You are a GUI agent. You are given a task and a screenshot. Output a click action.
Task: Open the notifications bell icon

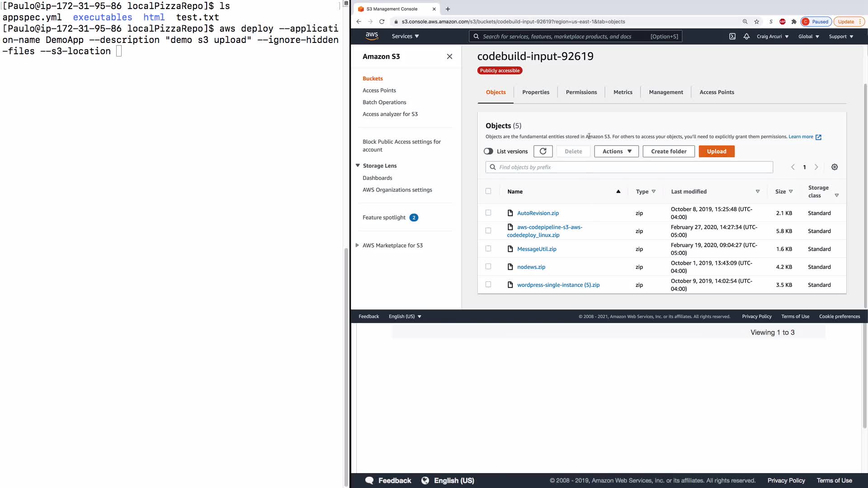coord(746,37)
